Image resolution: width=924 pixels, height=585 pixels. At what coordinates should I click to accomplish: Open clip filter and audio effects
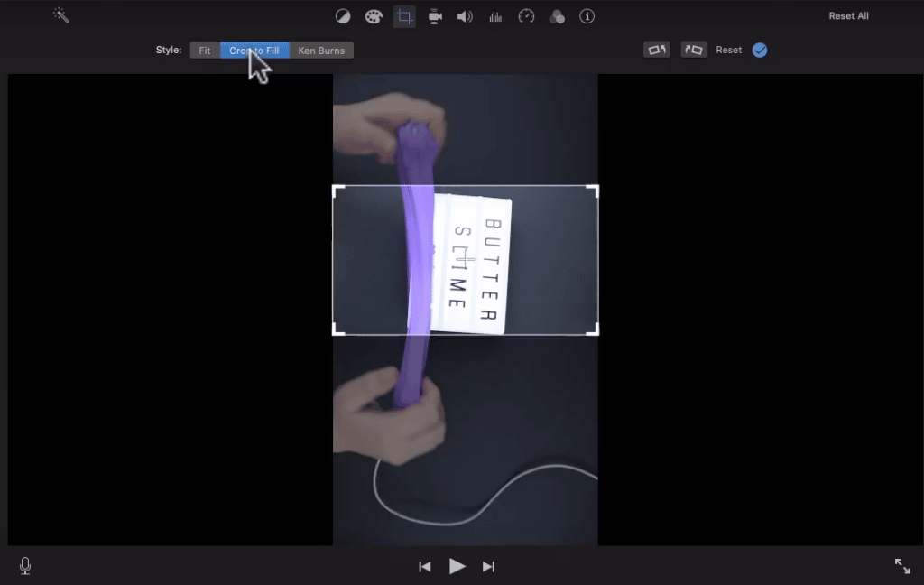557,16
